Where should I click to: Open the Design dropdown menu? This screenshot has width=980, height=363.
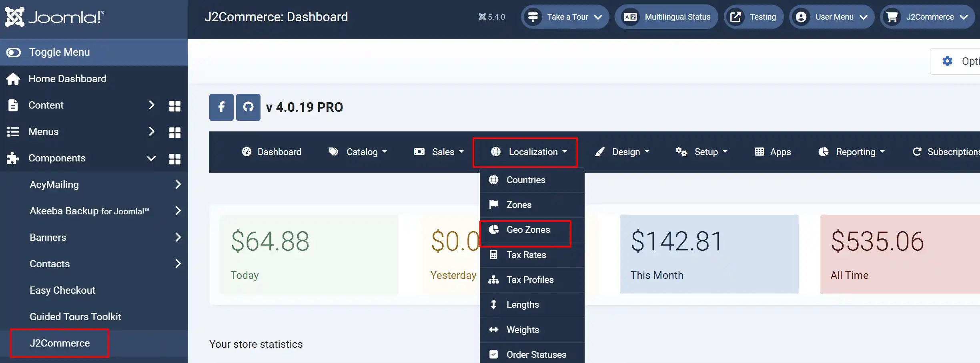point(622,152)
